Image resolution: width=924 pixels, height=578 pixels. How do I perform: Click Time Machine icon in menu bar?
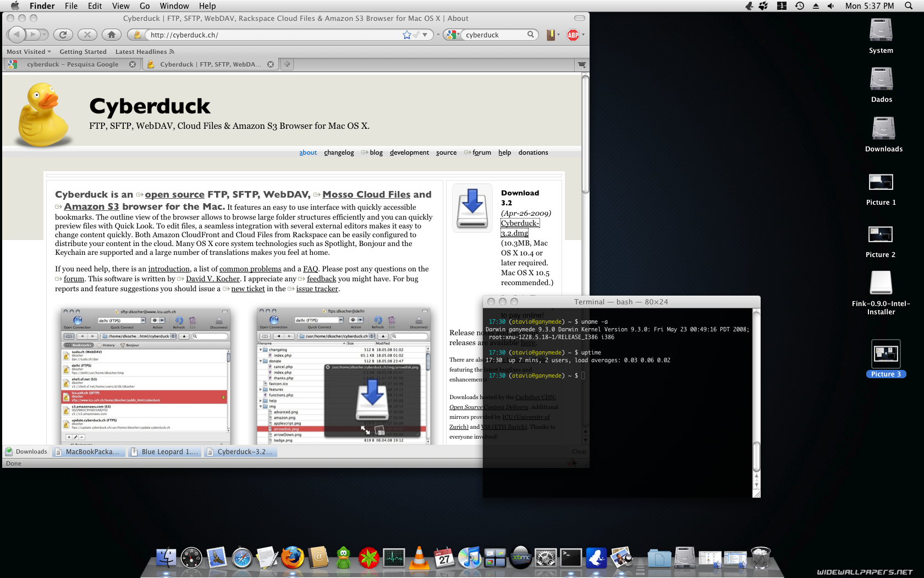coord(800,6)
